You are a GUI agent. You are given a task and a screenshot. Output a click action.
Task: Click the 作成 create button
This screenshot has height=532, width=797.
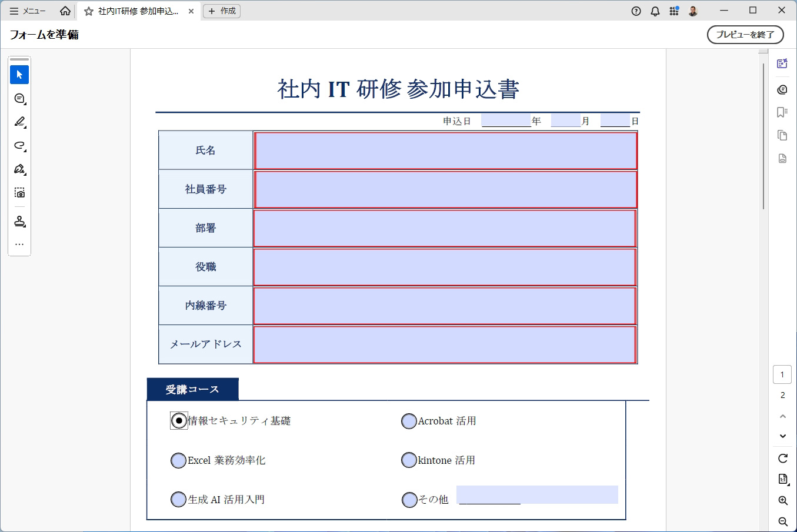[x=222, y=11]
